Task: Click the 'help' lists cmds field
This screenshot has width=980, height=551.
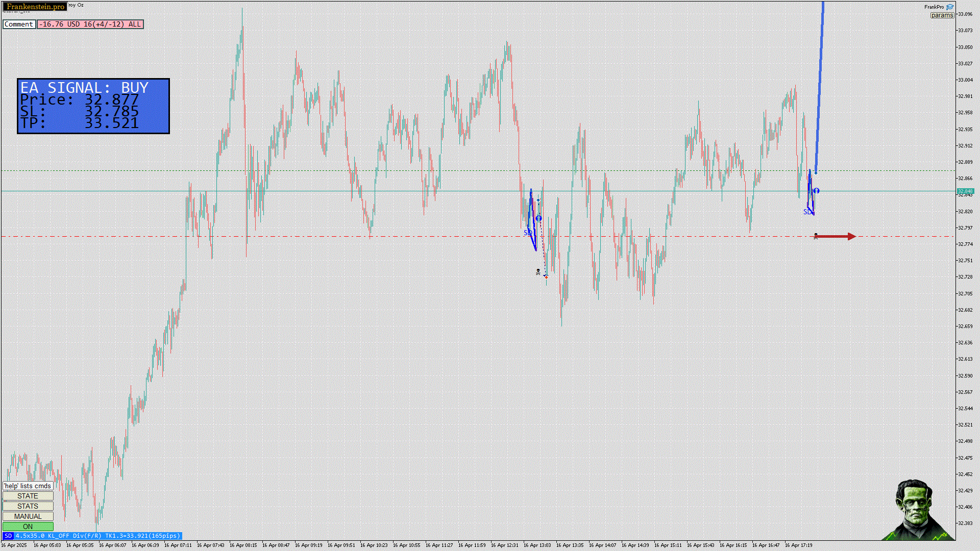Action: click(x=28, y=486)
